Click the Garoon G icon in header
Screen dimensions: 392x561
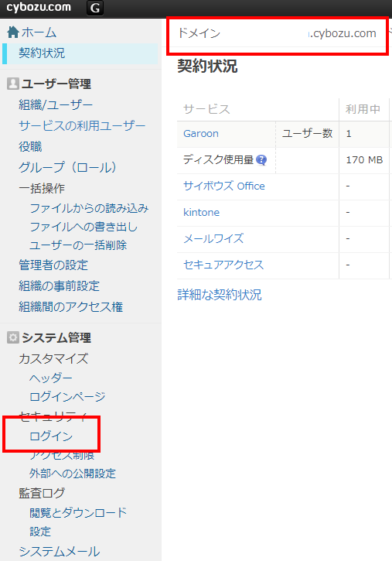pyautogui.click(x=94, y=8)
